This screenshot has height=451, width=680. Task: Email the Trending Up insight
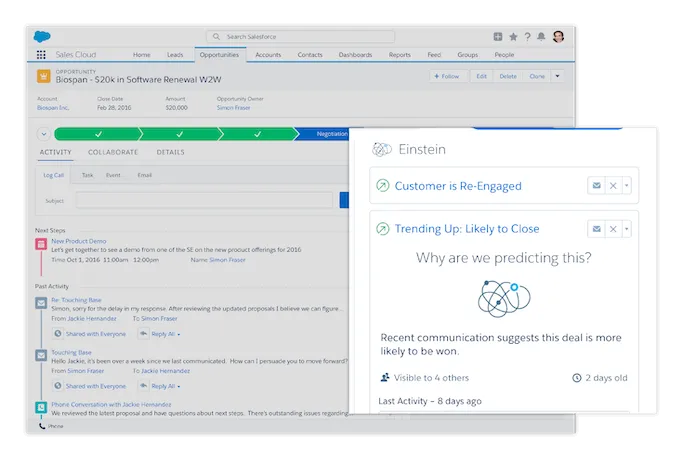pyautogui.click(x=596, y=229)
